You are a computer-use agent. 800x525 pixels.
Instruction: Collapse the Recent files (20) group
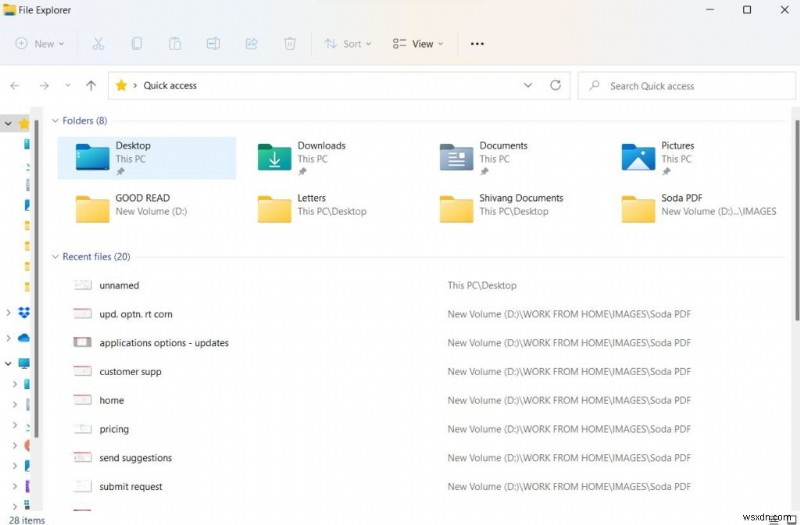(x=55, y=257)
